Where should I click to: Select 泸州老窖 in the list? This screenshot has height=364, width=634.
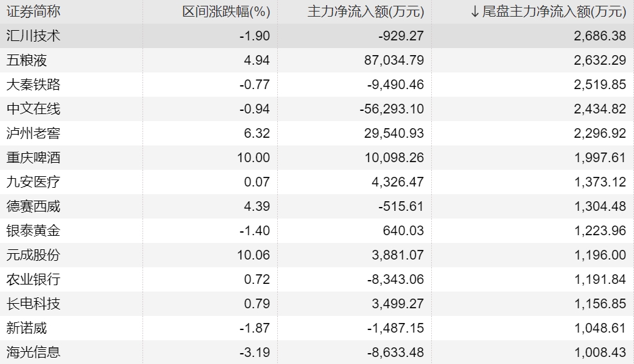tap(33, 133)
